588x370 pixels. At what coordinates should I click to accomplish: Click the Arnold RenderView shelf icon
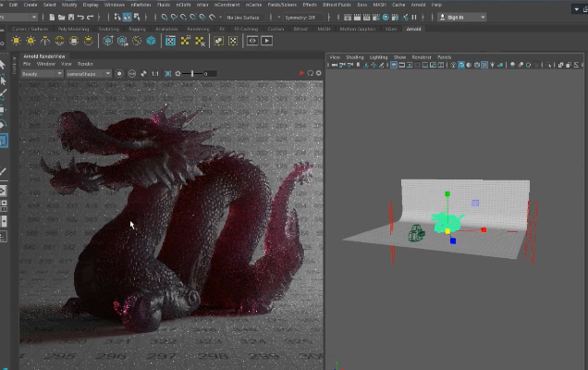coord(251,41)
